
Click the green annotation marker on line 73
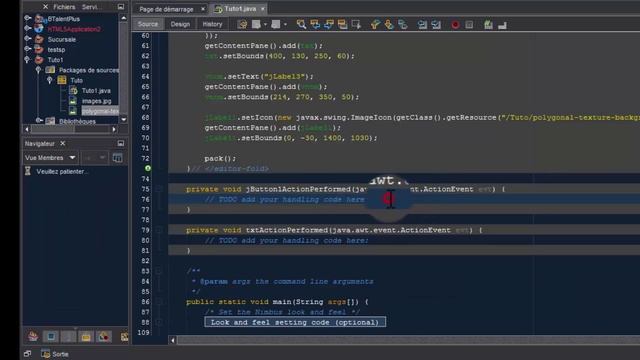coord(148,168)
